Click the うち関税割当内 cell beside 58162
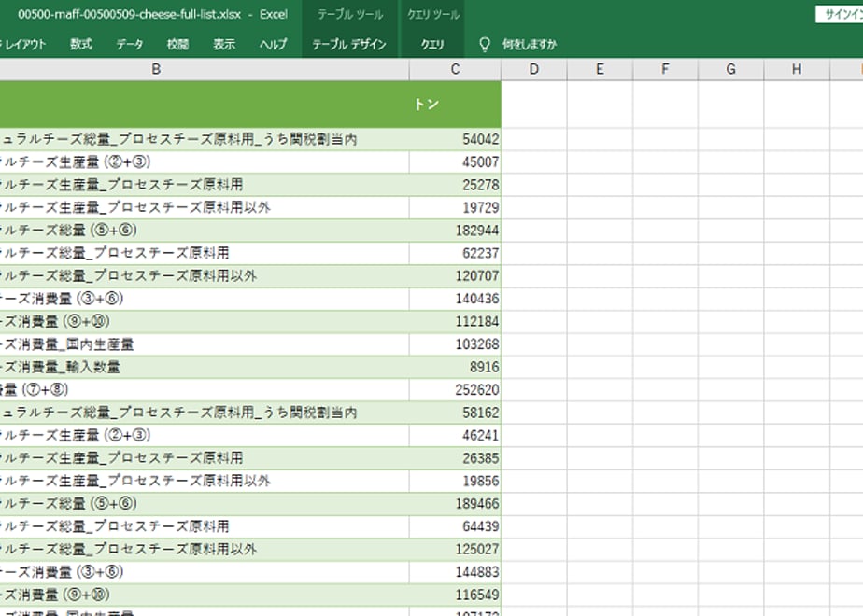 (x=205, y=413)
